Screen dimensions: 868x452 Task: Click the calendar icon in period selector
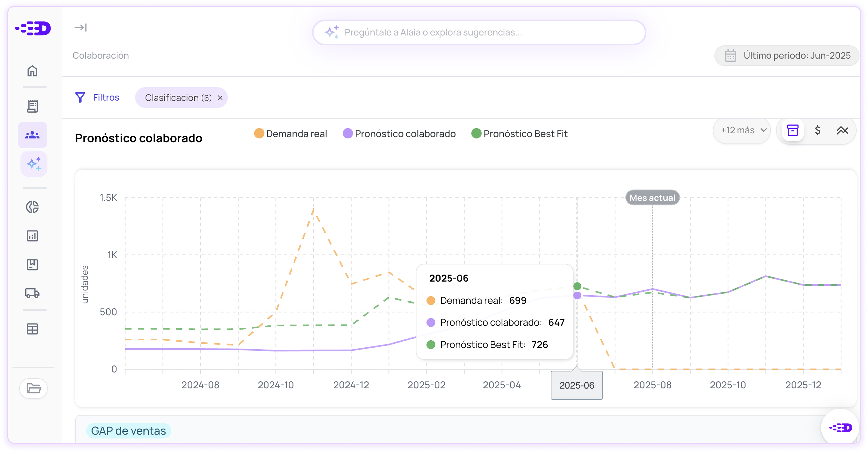[730, 56]
